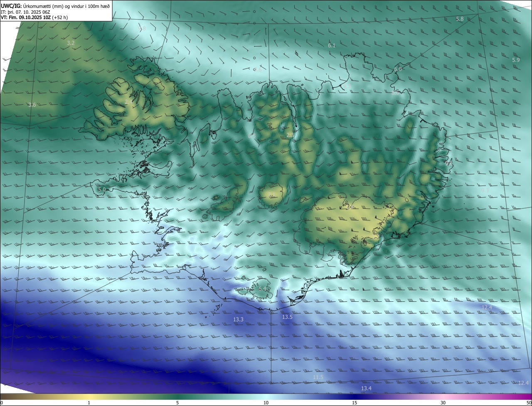Pick the dark blue color at scale value 15

[355, 396]
